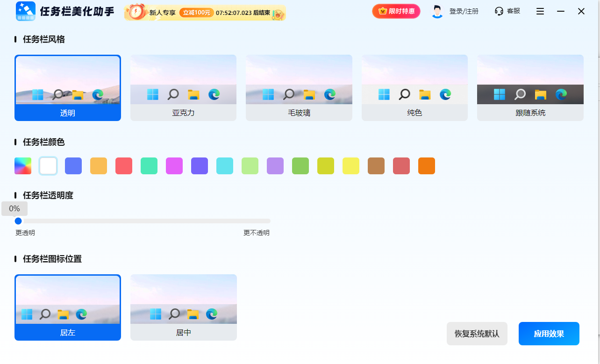
Task: Open the hamburger menu at top right
Action: tap(540, 11)
